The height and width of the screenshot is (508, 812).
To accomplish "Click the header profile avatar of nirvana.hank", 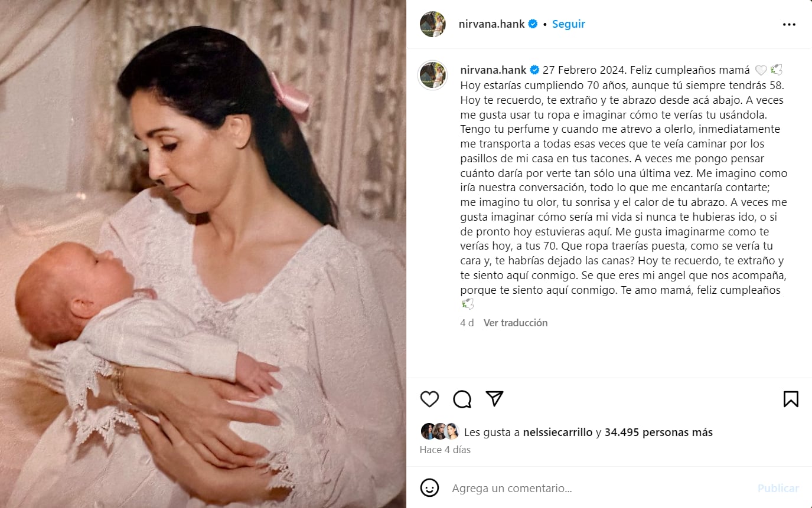I will (432, 24).
